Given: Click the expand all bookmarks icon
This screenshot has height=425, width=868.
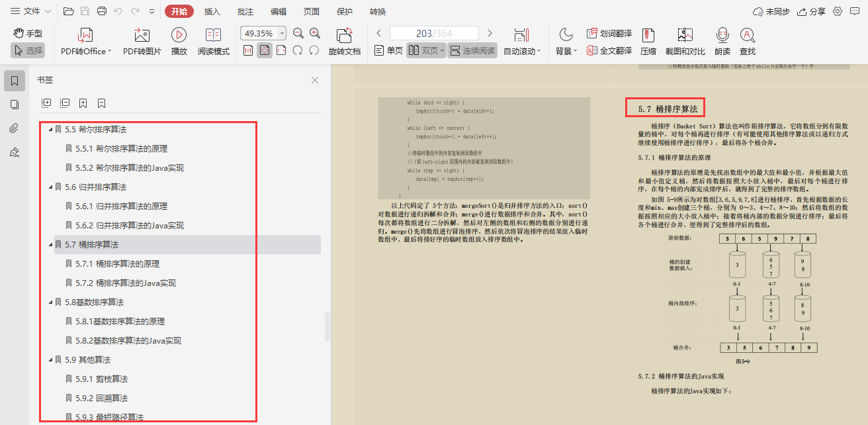Looking at the screenshot, I should pos(46,103).
